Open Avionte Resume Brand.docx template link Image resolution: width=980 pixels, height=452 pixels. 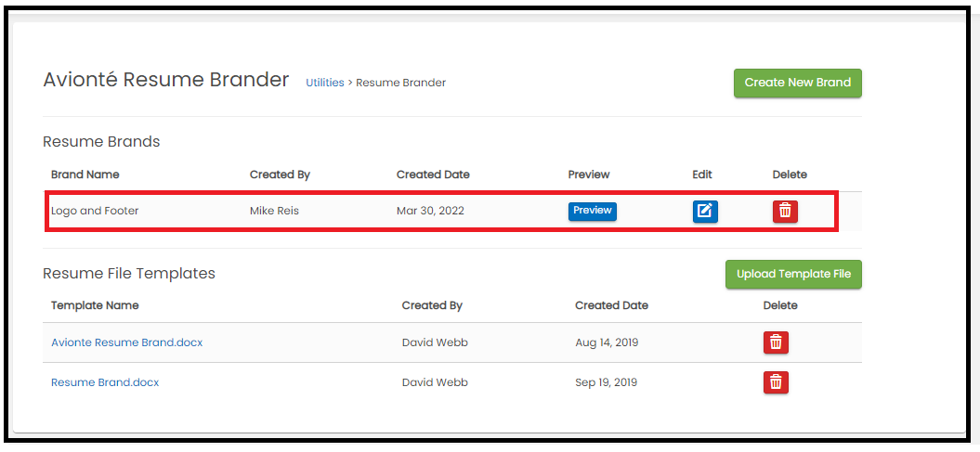coord(127,342)
